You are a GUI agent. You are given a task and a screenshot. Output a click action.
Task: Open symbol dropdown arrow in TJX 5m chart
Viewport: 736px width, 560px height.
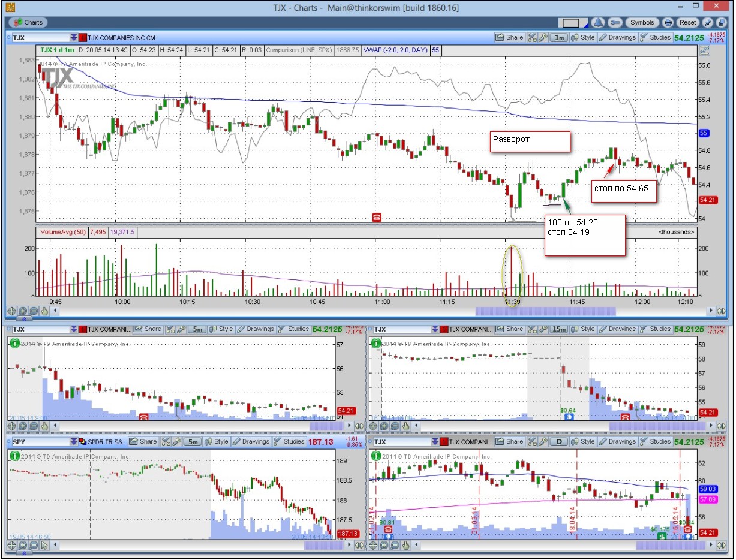click(x=74, y=329)
